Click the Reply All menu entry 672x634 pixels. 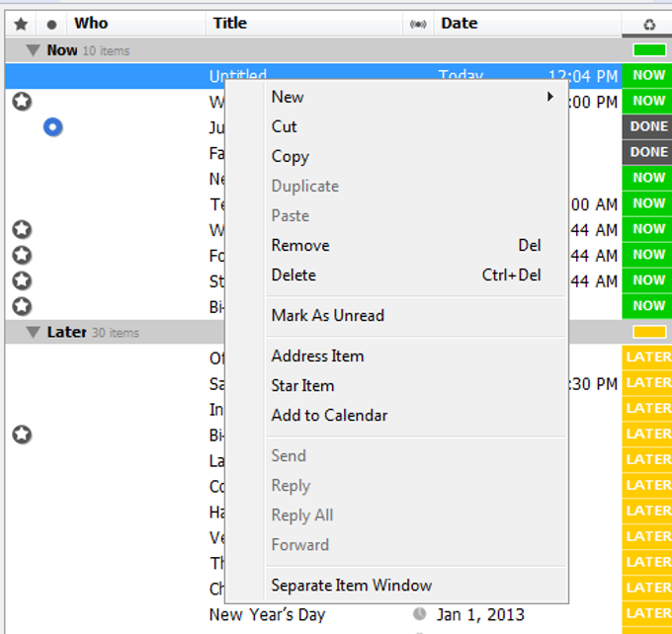click(302, 515)
